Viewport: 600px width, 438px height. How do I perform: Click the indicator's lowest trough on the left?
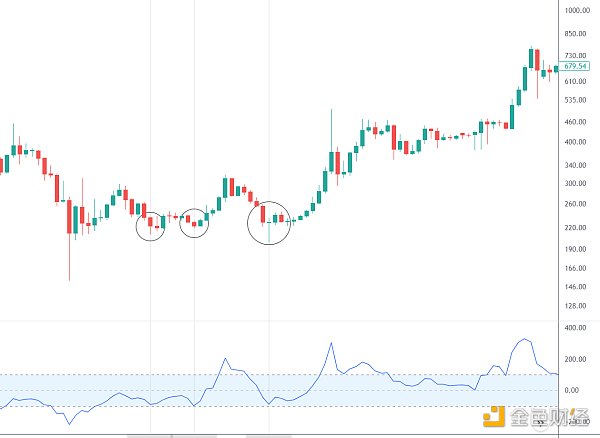click(x=69, y=423)
